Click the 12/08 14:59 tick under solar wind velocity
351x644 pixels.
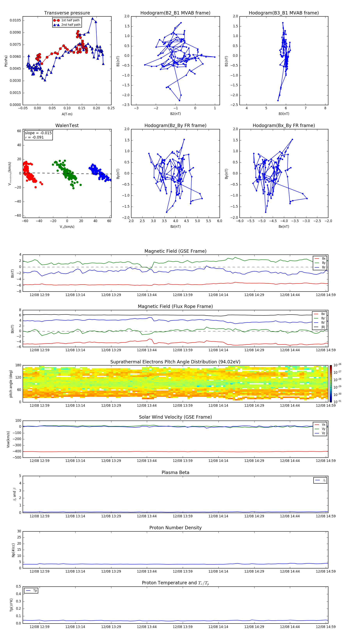[325, 461]
